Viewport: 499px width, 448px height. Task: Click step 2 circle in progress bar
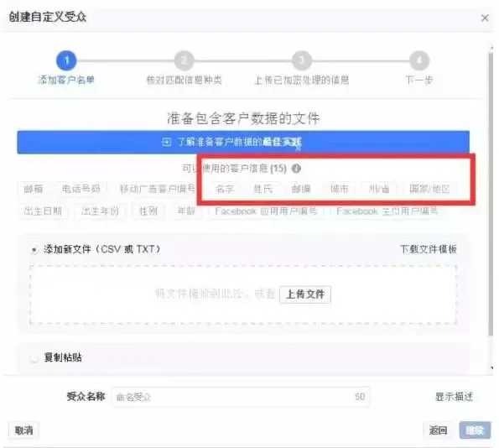[184, 60]
